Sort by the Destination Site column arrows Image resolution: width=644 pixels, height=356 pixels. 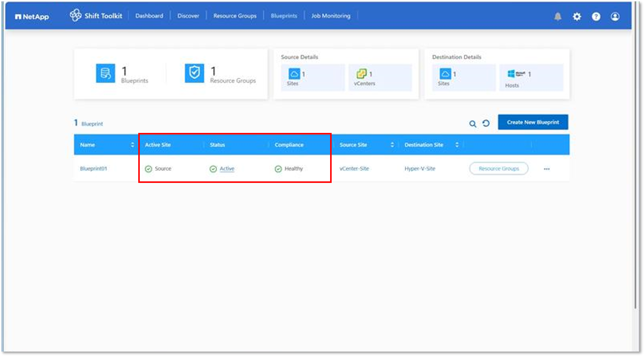[x=457, y=145]
